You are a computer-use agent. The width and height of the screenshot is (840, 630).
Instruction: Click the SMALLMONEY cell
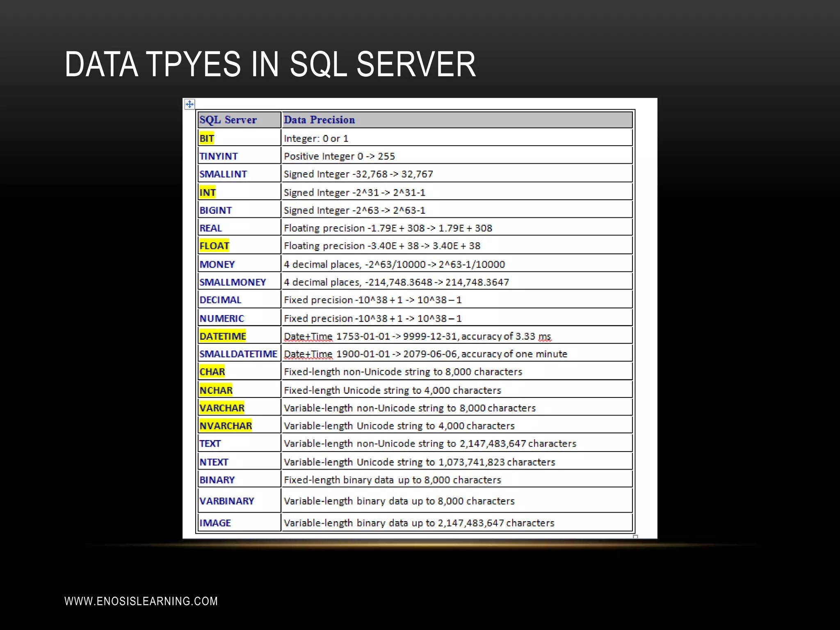pyautogui.click(x=240, y=282)
